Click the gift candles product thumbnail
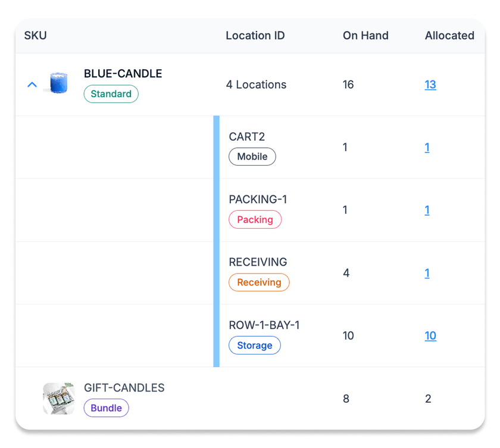Image resolution: width=500 pixels, height=448 pixels. pos(58,399)
